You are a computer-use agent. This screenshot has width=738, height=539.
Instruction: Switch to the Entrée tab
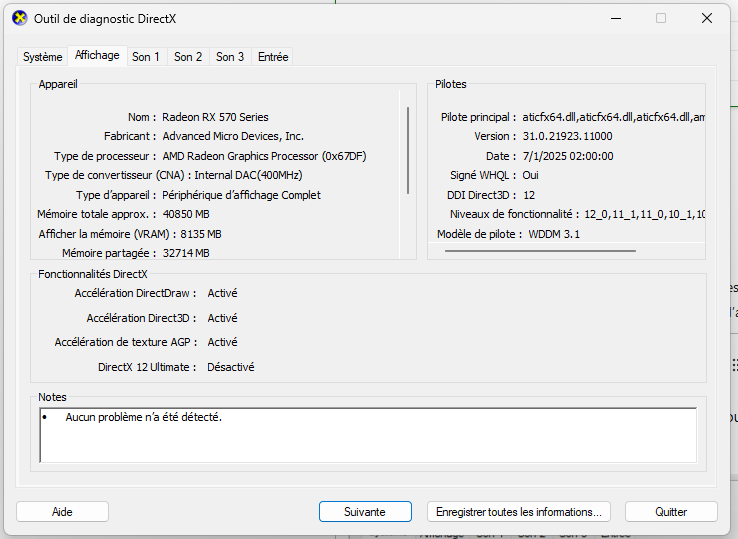(273, 57)
